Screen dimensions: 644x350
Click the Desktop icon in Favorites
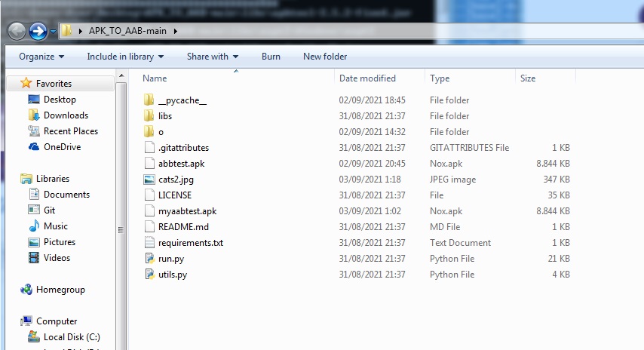(34, 100)
